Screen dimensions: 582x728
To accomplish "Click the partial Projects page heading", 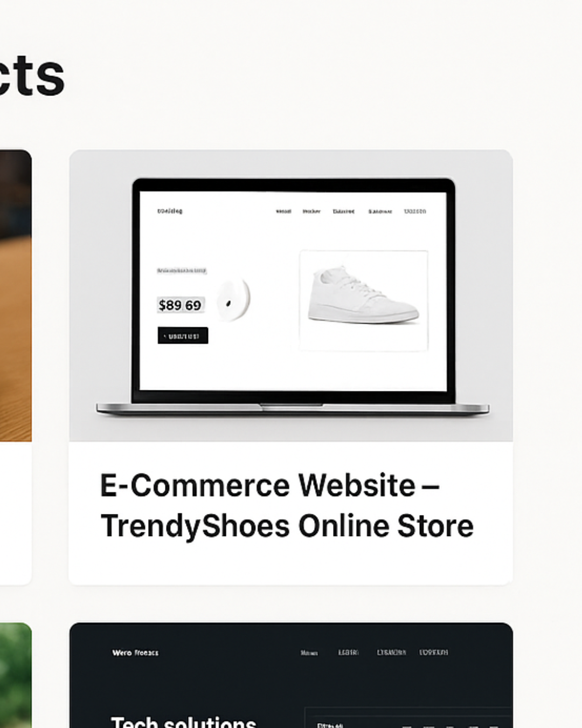I will coord(32,75).
